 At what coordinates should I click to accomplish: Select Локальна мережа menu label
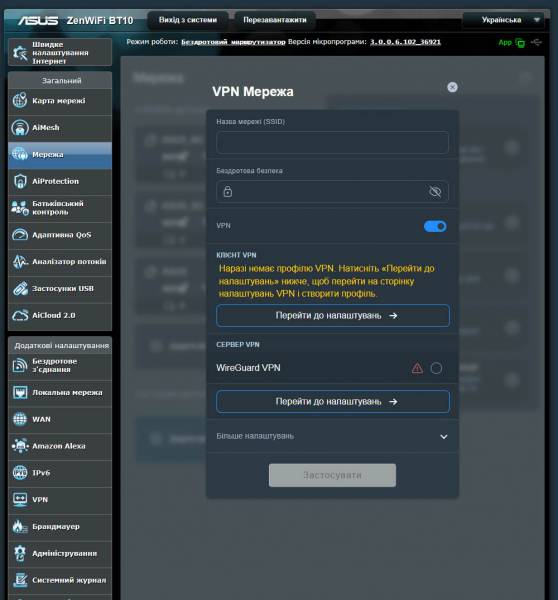click(67, 393)
